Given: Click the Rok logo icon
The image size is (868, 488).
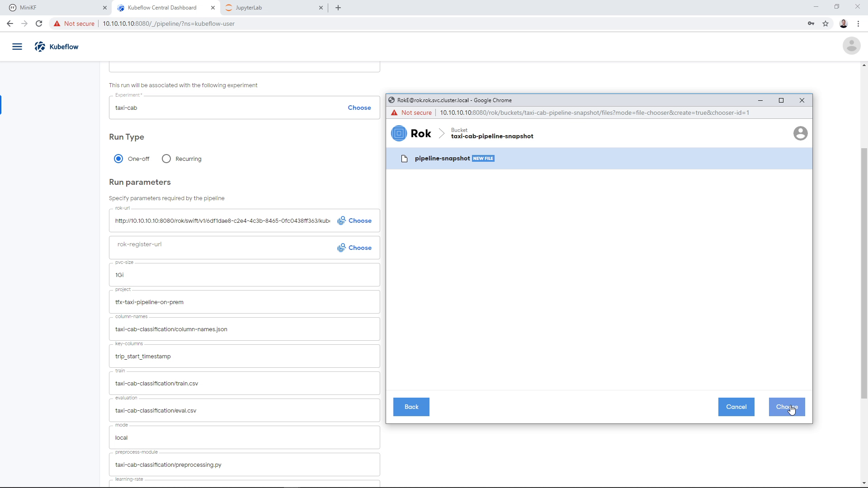Looking at the screenshot, I should click(x=399, y=133).
